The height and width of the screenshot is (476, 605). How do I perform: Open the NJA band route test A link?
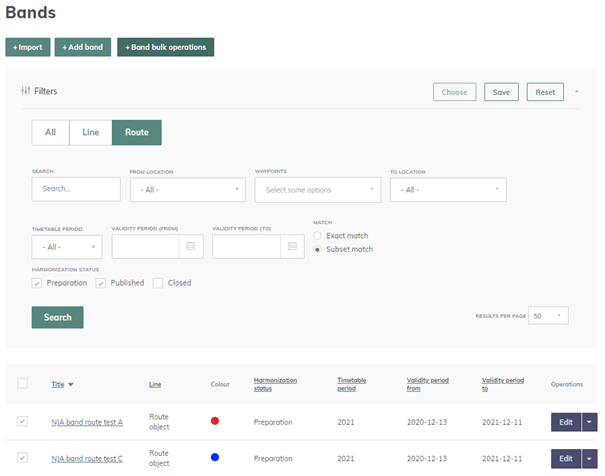[87, 422]
